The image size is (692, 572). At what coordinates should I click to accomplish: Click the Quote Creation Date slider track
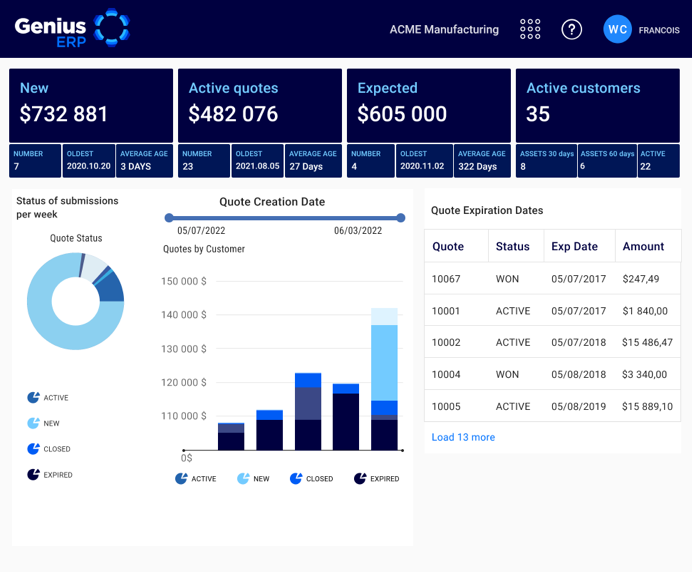(285, 218)
